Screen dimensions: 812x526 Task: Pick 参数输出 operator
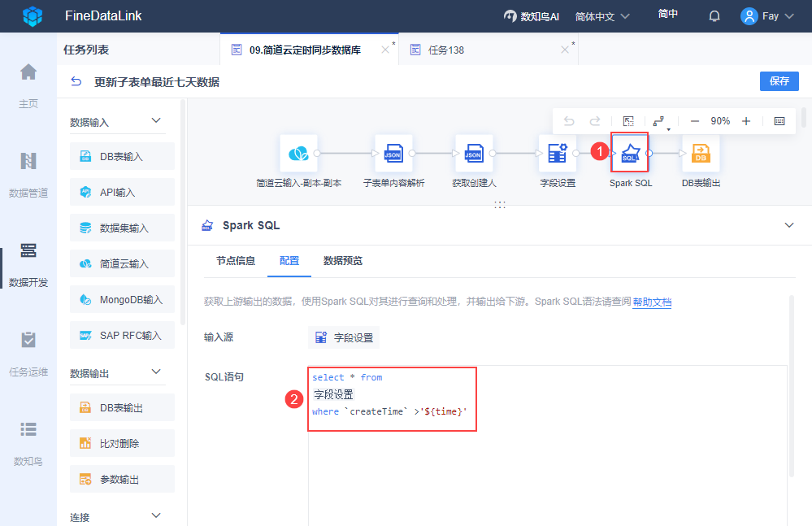click(122, 479)
